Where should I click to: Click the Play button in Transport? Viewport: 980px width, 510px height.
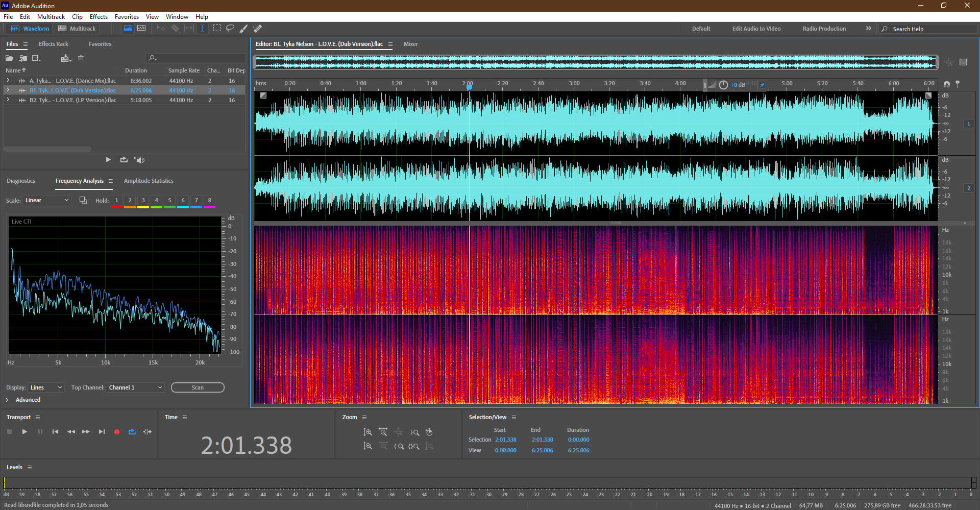coord(24,432)
